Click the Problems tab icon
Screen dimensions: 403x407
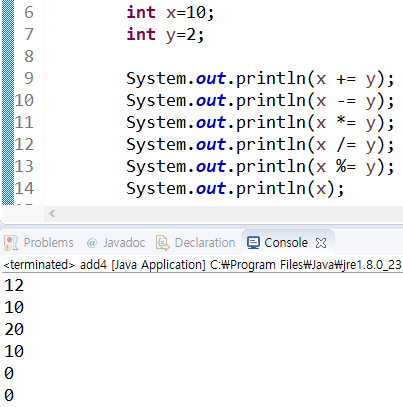pos(11,243)
